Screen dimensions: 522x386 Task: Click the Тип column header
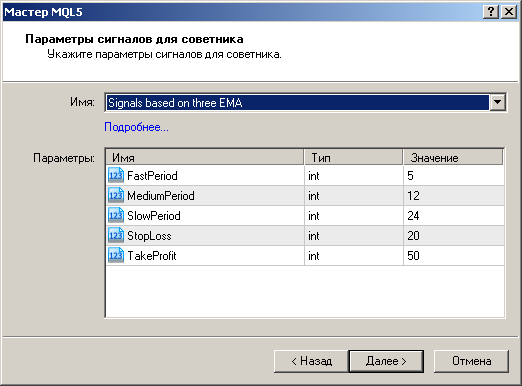354,157
